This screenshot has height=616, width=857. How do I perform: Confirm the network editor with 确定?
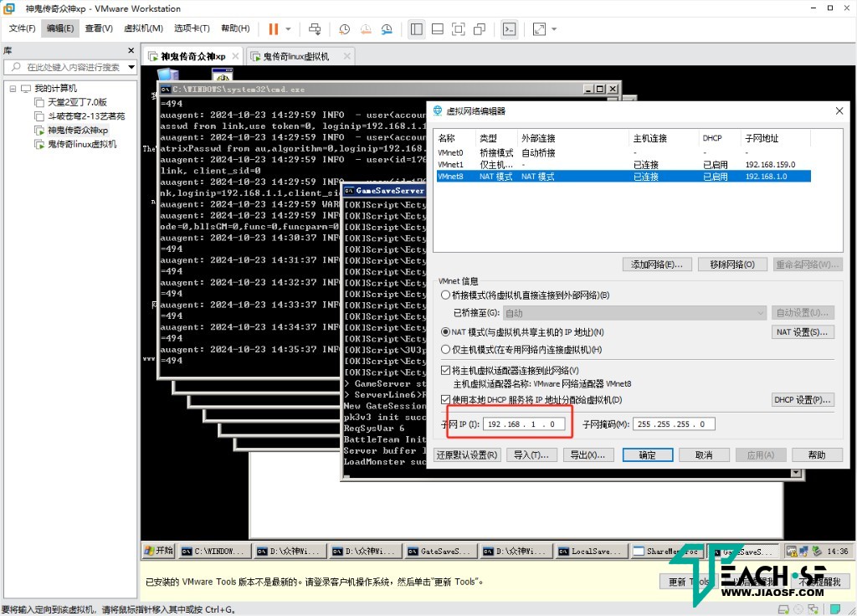point(648,454)
